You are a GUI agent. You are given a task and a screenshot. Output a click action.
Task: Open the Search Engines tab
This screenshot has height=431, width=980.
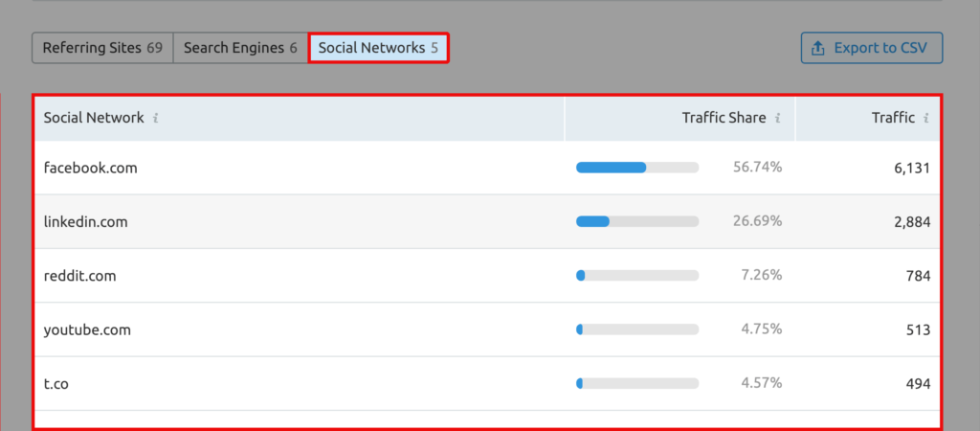pyautogui.click(x=240, y=48)
